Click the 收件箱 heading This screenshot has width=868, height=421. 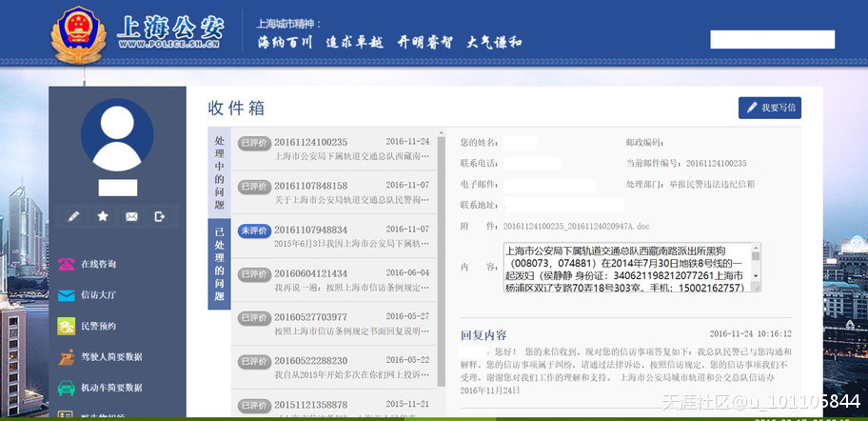[x=236, y=108]
